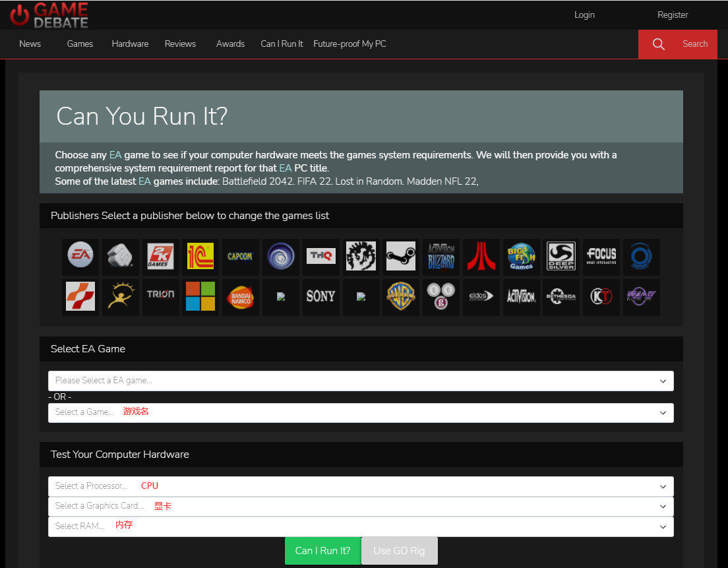Go to Can I Run It page

[282, 44]
